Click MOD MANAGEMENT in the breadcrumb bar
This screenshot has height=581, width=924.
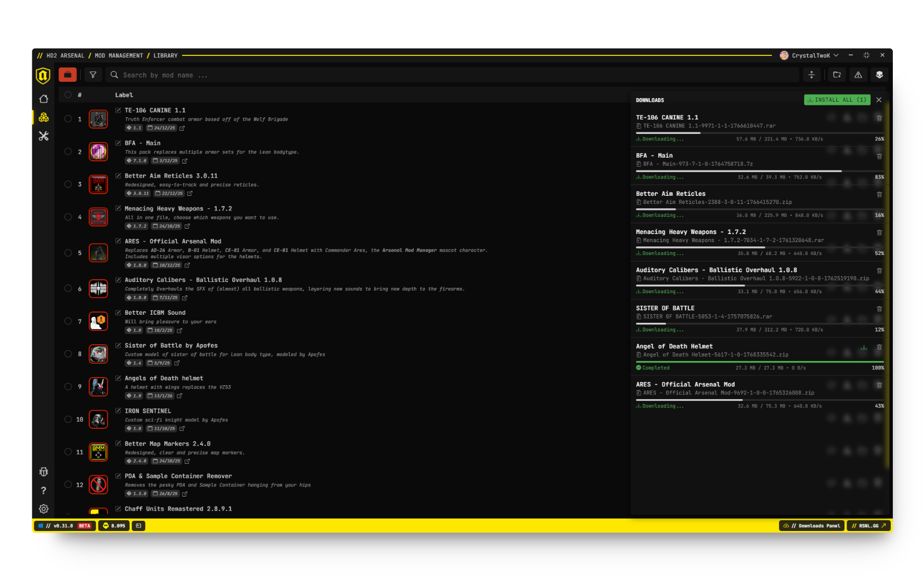click(x=119, y=55)
